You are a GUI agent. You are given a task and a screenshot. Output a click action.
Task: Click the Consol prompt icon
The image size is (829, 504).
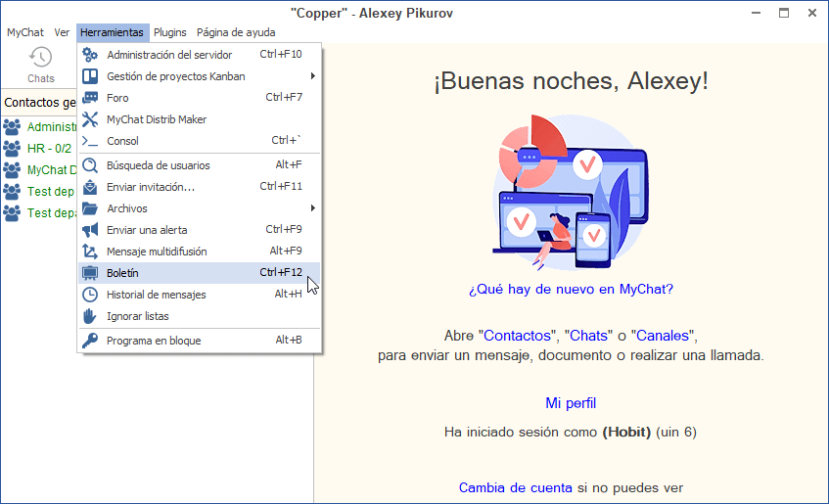(90, 141)
